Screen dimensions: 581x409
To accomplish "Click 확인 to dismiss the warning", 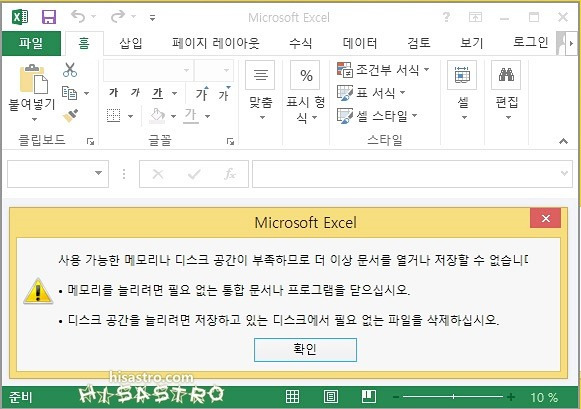I will [305, 349].
